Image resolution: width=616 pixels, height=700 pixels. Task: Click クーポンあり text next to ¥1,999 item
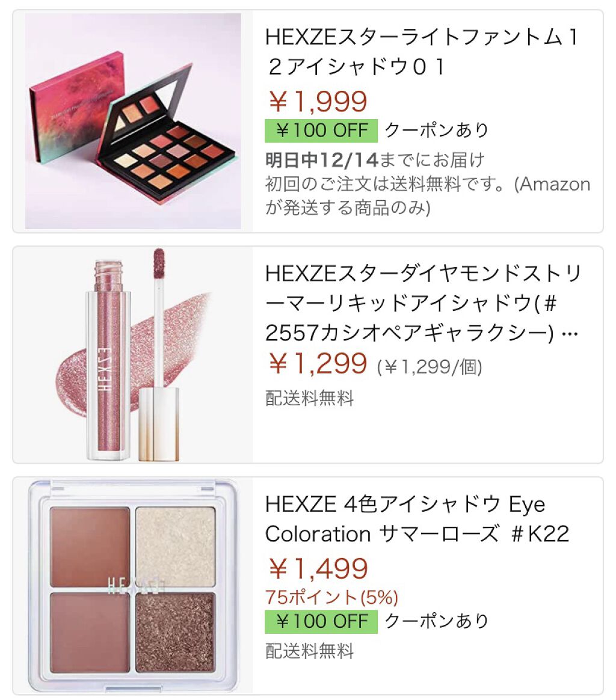[x=437, y=130]
